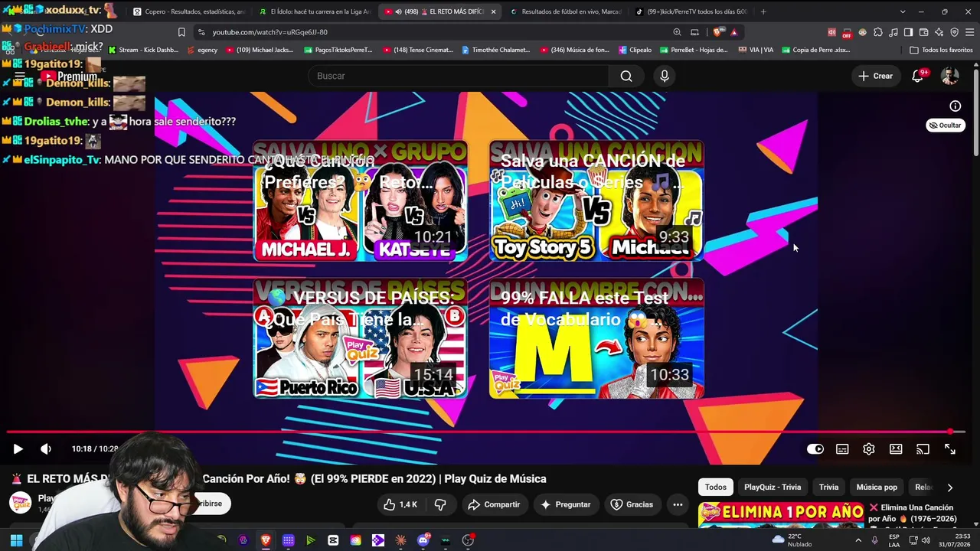
Task: Select the PlayQuiz - Trivia filter chip
Action: [773, 487]
